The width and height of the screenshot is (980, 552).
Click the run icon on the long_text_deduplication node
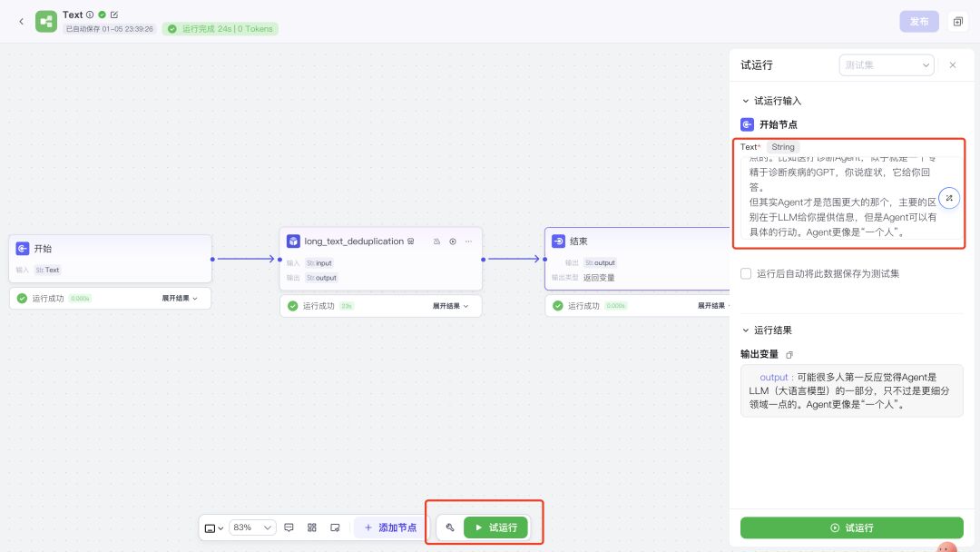(x=453, y=241)
